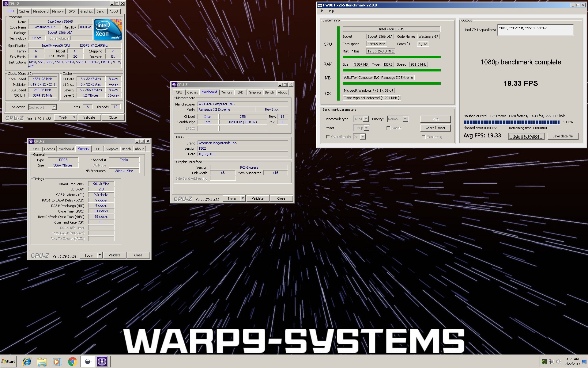588x368 pixels.
Task: Toggle the Monitoring checkbox
Action: 424,137
